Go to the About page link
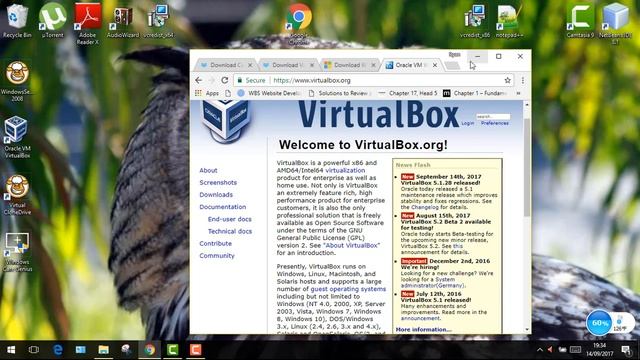This screenshot has width=640, height=360. pyautogui.click(x=208, y=170)
